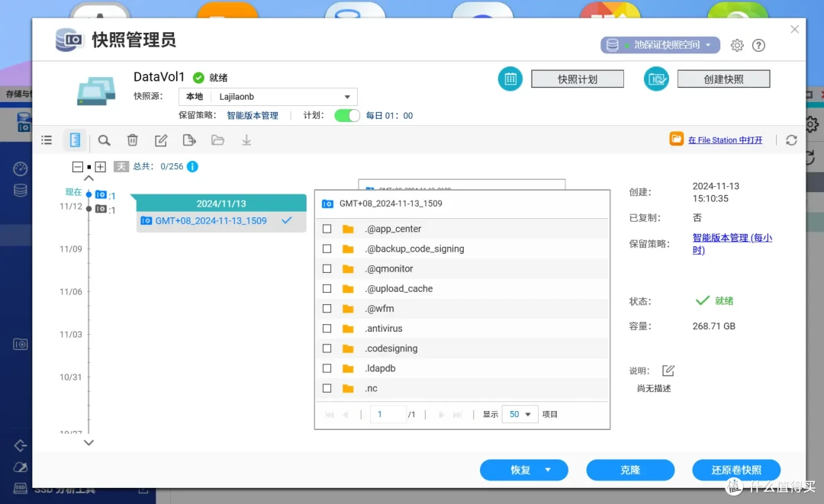Click the snapshot sidebar icon behind window
Viewport: 824px width, 504px height.
(x=21, y=345)
